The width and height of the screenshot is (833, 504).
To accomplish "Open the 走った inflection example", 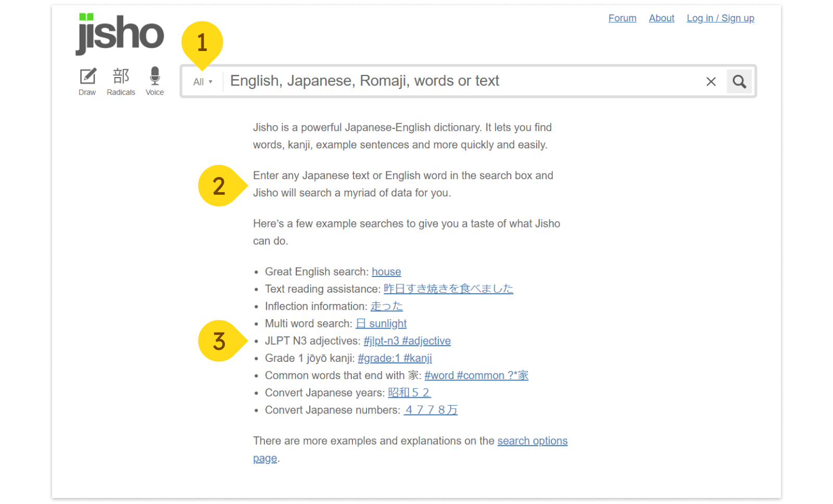I will pos(386,306).
